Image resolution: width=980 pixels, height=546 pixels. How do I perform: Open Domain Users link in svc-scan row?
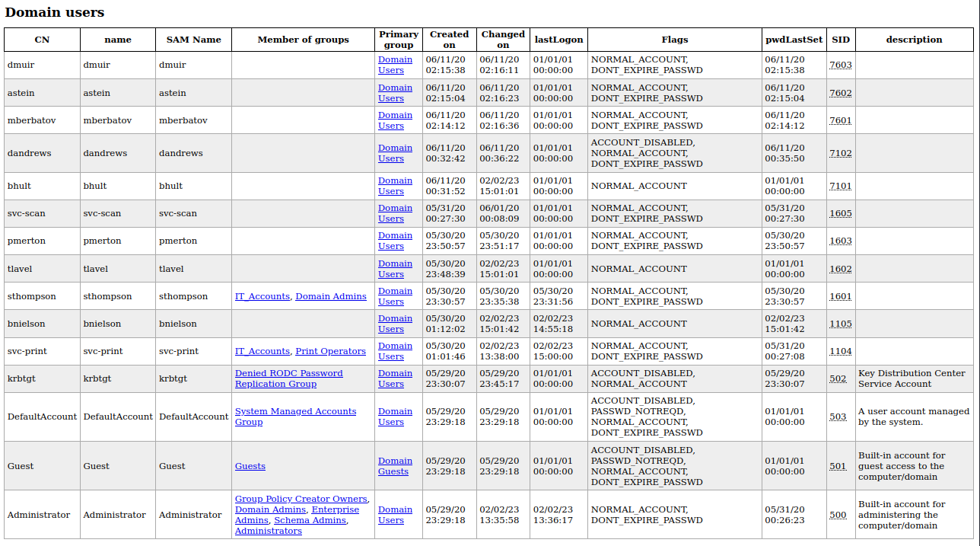point(395,213)
